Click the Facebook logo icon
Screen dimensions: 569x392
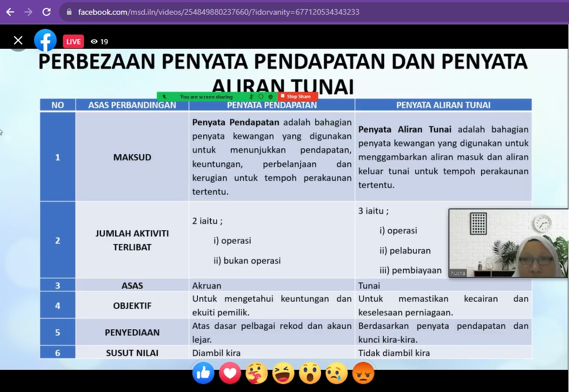point(45,41)
